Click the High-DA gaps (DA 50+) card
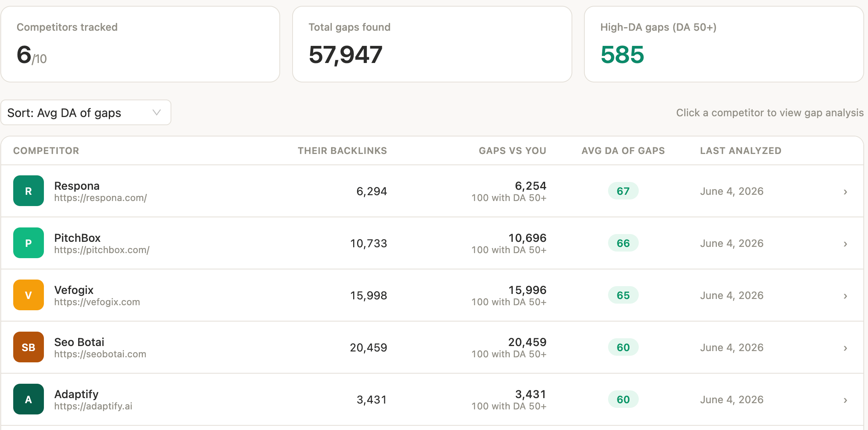This screenshot has width=868, height=430. pyautogui.click(x=724, y=44)
